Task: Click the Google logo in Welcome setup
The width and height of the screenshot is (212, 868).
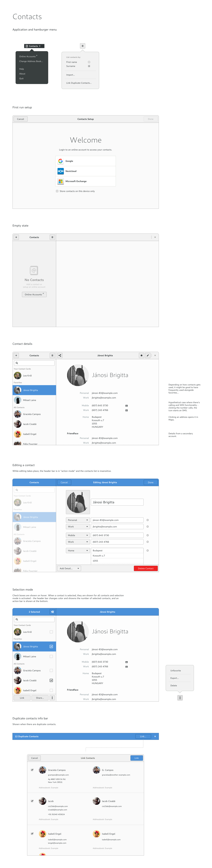Action: tap(60, 161)
